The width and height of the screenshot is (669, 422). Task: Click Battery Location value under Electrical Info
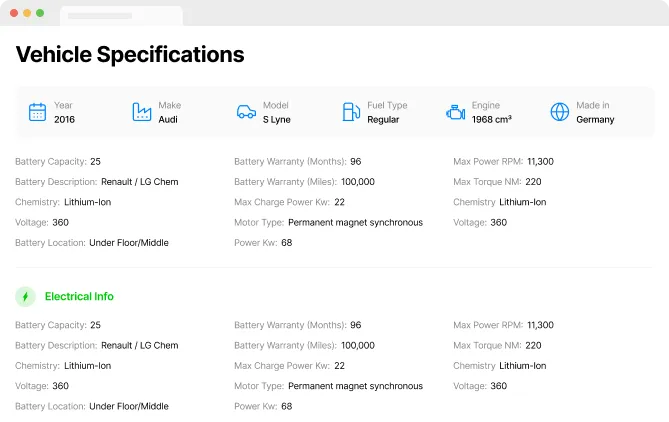click(129, 407)
